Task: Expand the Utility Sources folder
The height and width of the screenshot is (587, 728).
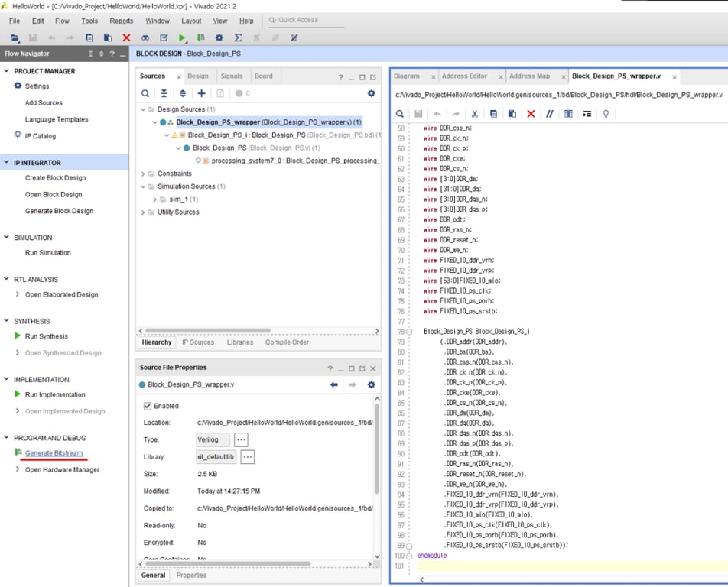Action: pos(143,212)
